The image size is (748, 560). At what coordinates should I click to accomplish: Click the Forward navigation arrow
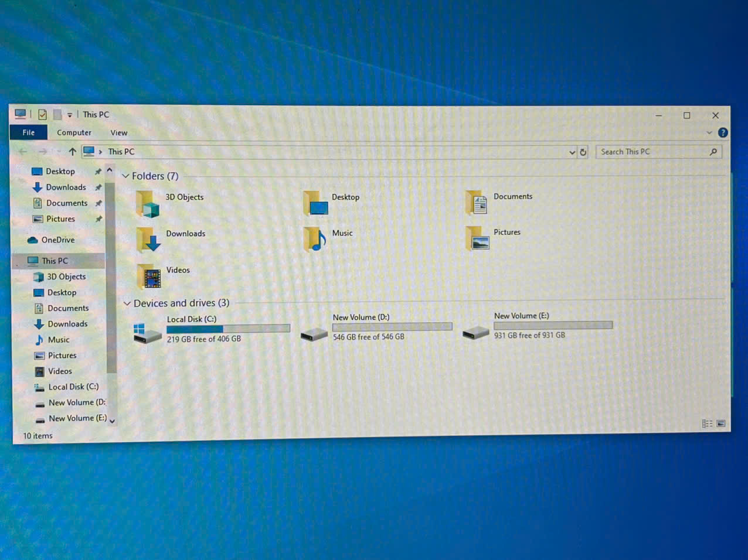(43, 152)
